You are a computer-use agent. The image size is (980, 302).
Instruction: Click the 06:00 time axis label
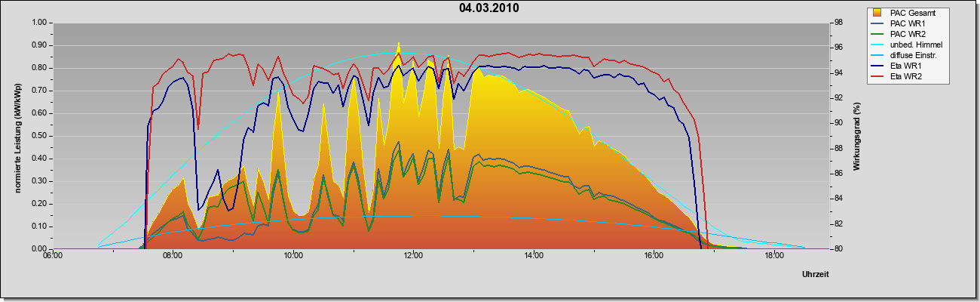[x=52, y=257]
